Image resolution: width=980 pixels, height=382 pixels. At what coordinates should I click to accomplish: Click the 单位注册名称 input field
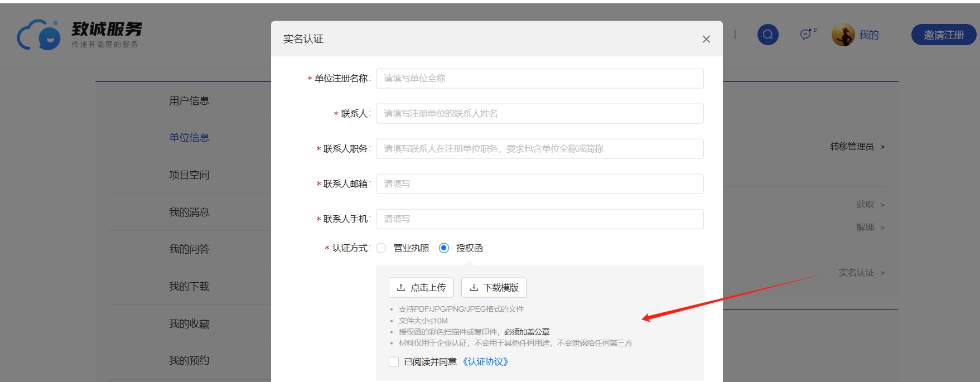point(539,79)
